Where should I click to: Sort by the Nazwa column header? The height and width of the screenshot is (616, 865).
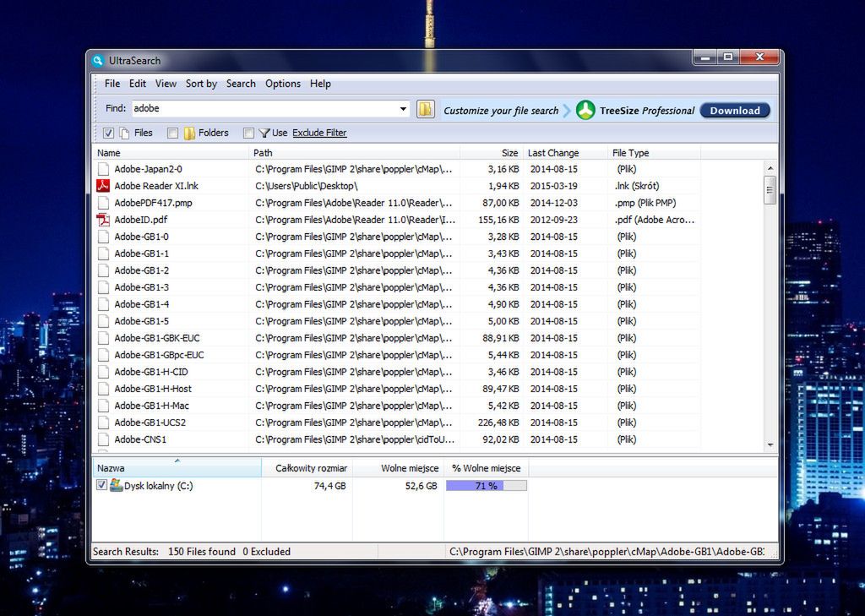click(x=177, y=468)
